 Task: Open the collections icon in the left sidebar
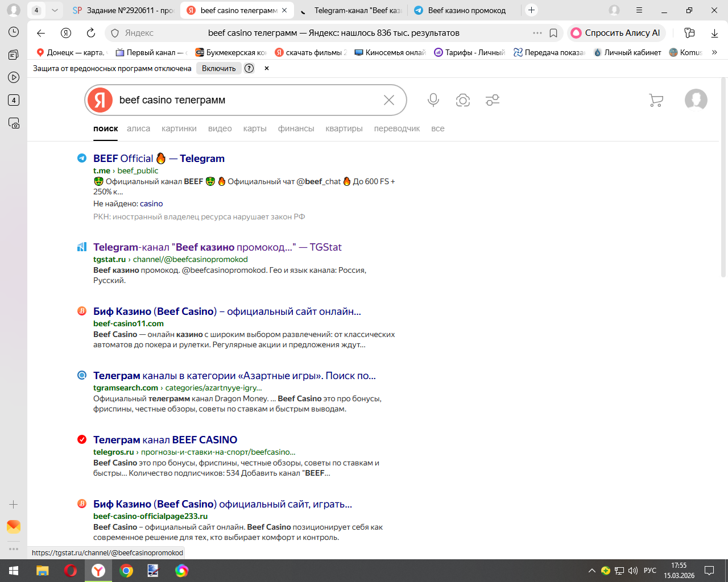(14, 55)
